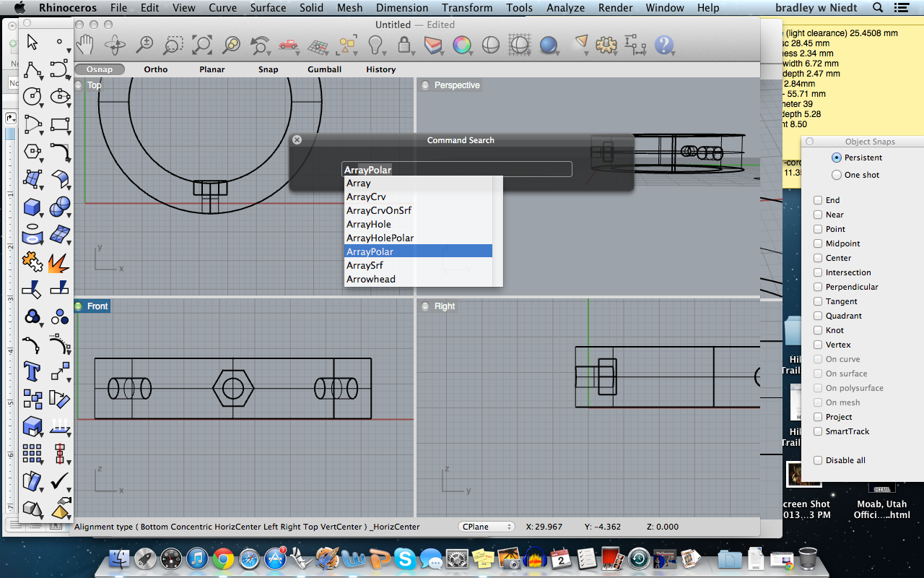The height and width of the screenshot is (578, 924).
Task: Select the Pan hand tool in toolbar
Action: click(85, 45)
